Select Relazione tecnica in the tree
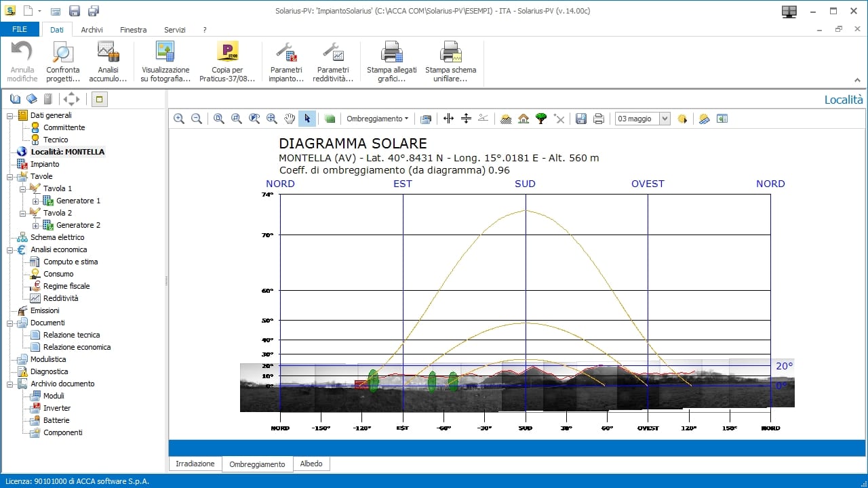The image size is (868, 488). [x=72, y=335]
